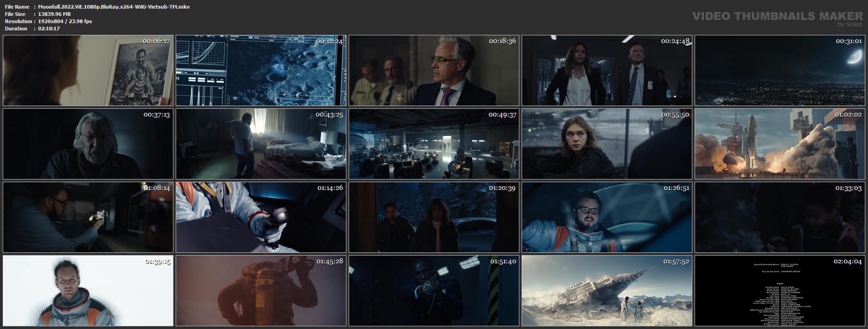
Task: Click the thumbnail at 01:08:14
Action: tap(88, 218)
